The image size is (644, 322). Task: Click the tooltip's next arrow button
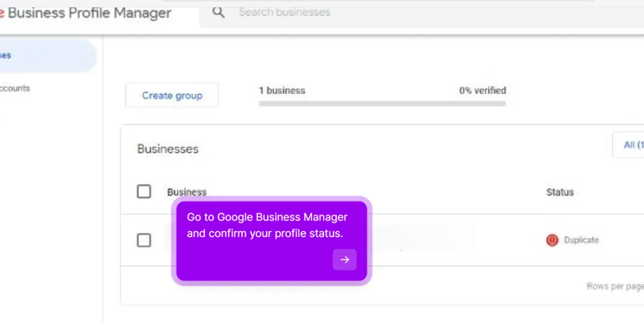click(x=345, y=259)
